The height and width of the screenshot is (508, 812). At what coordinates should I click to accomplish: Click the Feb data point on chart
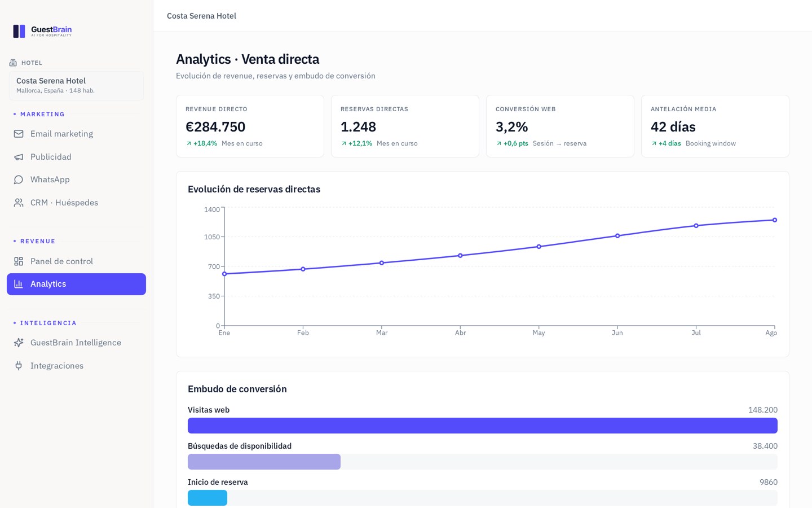(303, 269)
